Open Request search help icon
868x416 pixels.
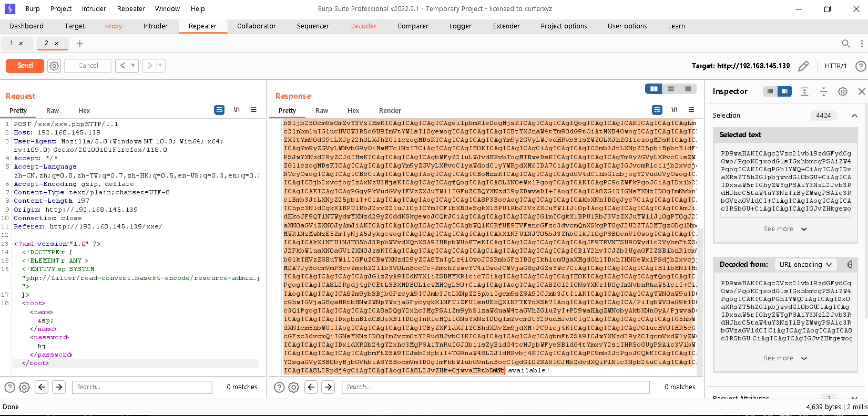pos(9,387)
